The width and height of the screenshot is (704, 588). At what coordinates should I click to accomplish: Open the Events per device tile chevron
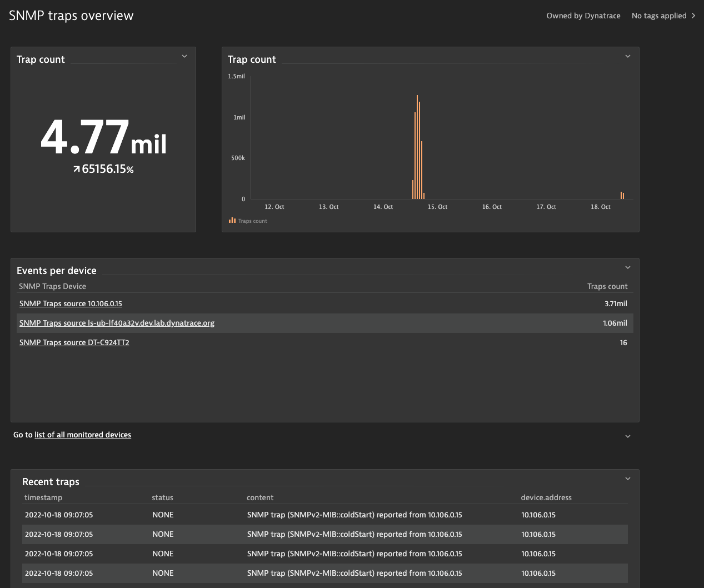[x=628, y=267]
